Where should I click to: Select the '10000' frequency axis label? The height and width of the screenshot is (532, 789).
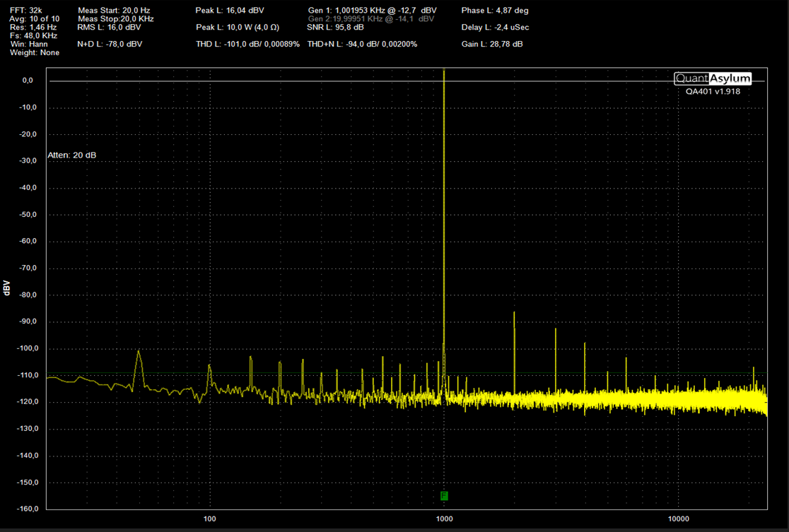[x=678, y=519]
